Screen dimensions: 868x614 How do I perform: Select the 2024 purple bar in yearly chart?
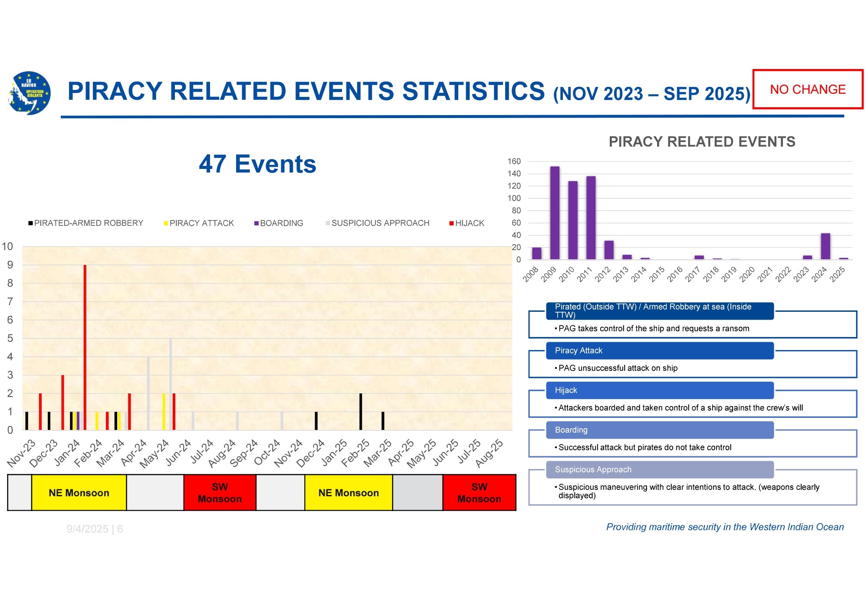click(x=825, y=246)
